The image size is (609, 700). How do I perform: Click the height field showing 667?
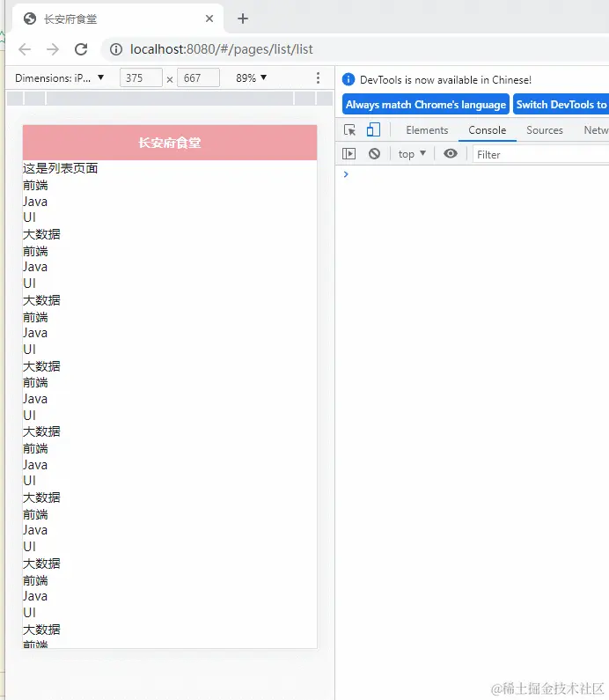point(199,78)
